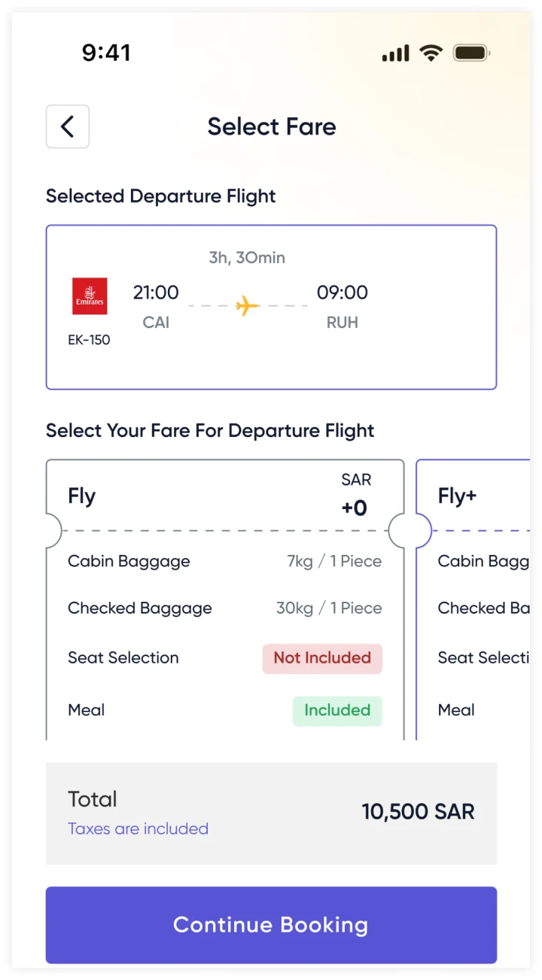Tap the 09:00 arrival time
542x980 pixels.
342,293
